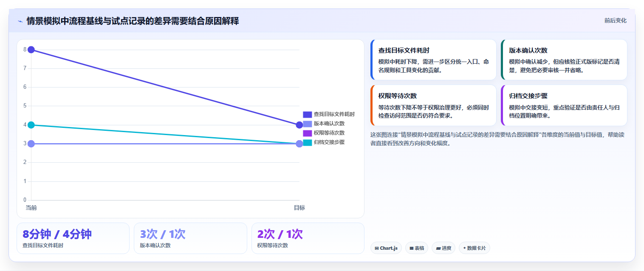The width and height of the screenshot is (644, 271).
Task: Click the 版本确认次数 label under the stat value
Action: pos(155,246)
